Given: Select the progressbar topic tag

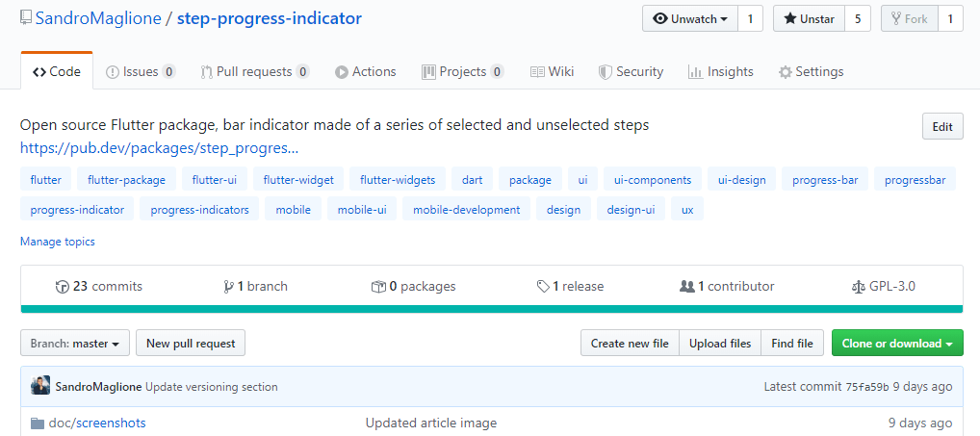Looking at the screenshot, I should (915, 180).
